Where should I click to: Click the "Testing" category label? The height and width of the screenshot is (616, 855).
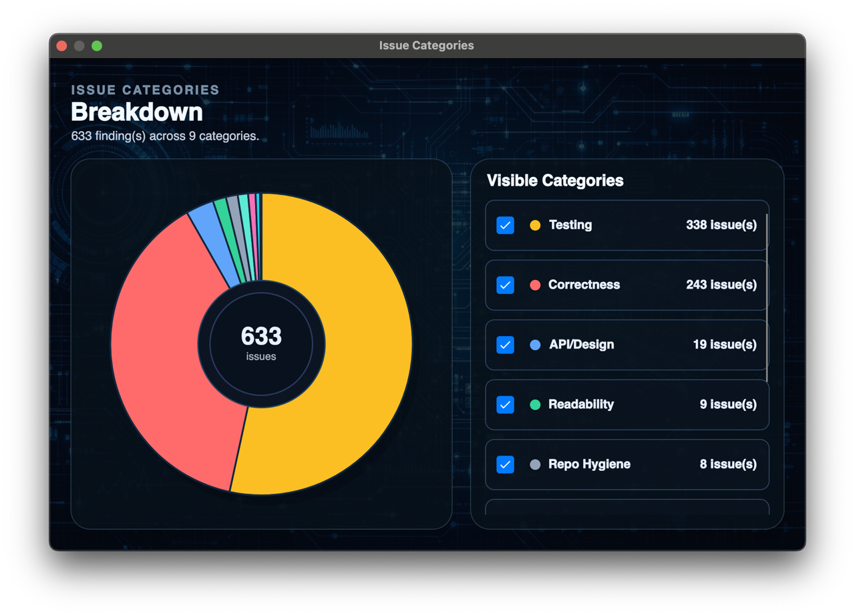point(570,225)
